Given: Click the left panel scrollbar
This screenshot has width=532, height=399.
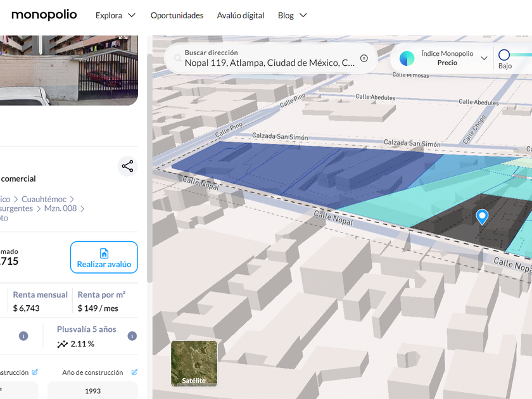Looking at the screenshot, I should tap(149, 168).
